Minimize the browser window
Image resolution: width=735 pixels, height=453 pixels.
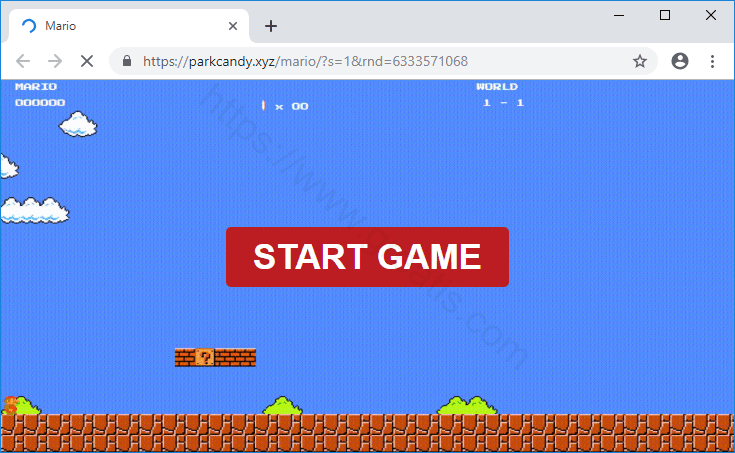tap(619, 15)
